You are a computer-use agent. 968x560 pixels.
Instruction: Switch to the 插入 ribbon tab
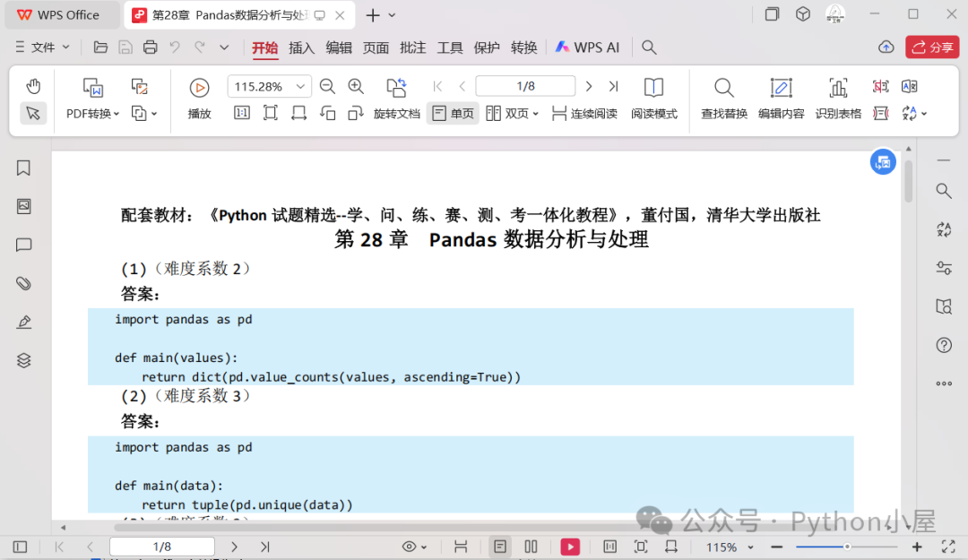click(302, 47)
